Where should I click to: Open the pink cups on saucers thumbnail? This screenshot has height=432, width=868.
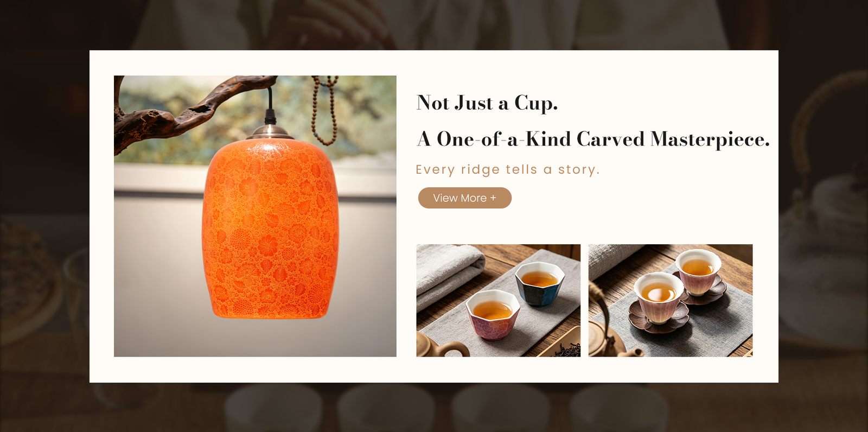[671, 300]
